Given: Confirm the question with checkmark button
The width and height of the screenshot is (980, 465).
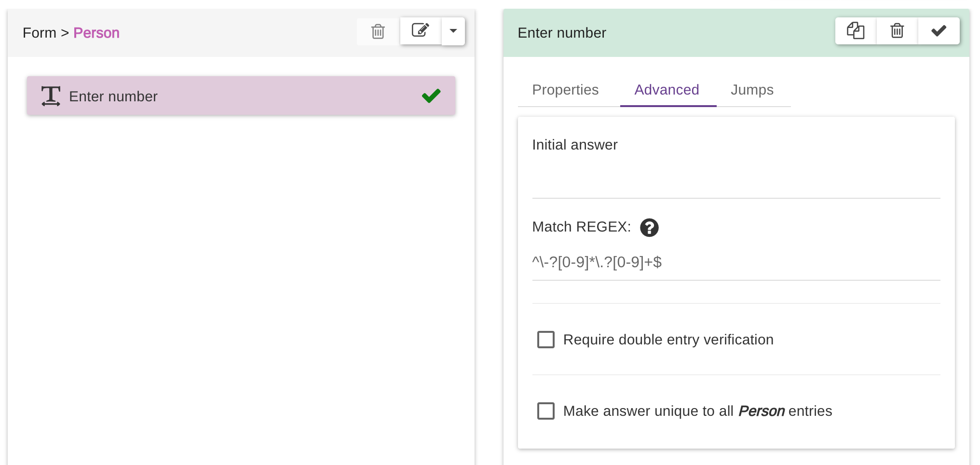Looking at the screenshot, I should point(939,31).
